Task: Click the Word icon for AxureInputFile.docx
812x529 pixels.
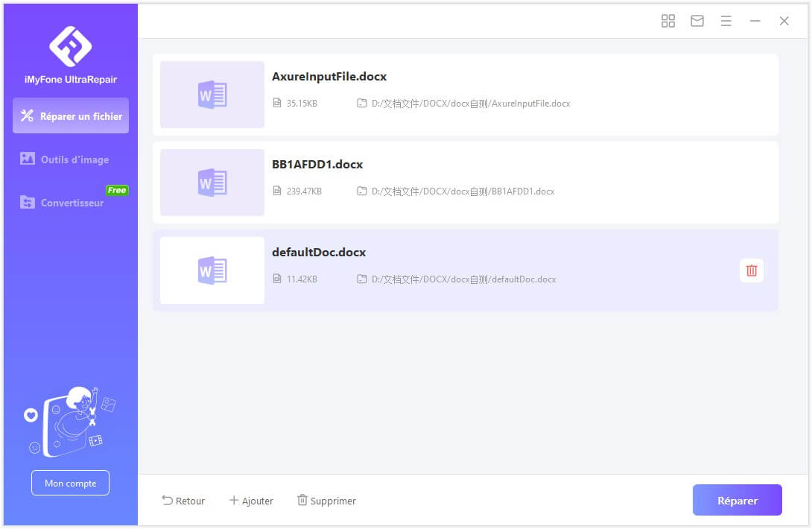Action: (212, 95)
